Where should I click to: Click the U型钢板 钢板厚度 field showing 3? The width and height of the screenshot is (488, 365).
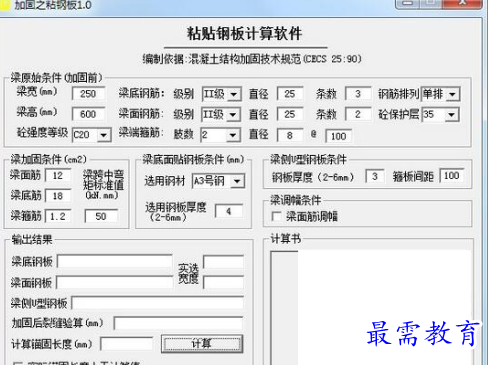(x=375, y=176)
